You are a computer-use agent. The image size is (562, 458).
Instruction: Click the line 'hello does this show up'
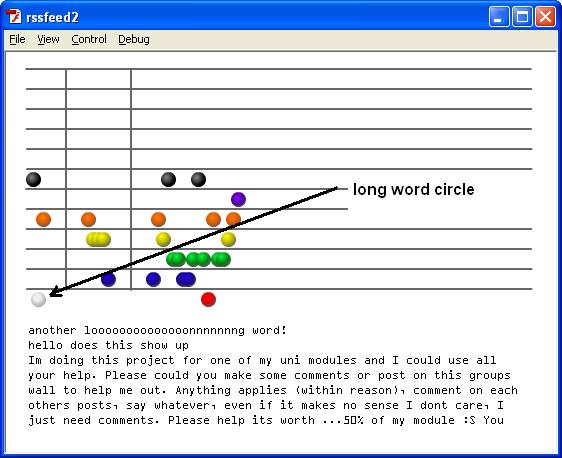point(109,345)
